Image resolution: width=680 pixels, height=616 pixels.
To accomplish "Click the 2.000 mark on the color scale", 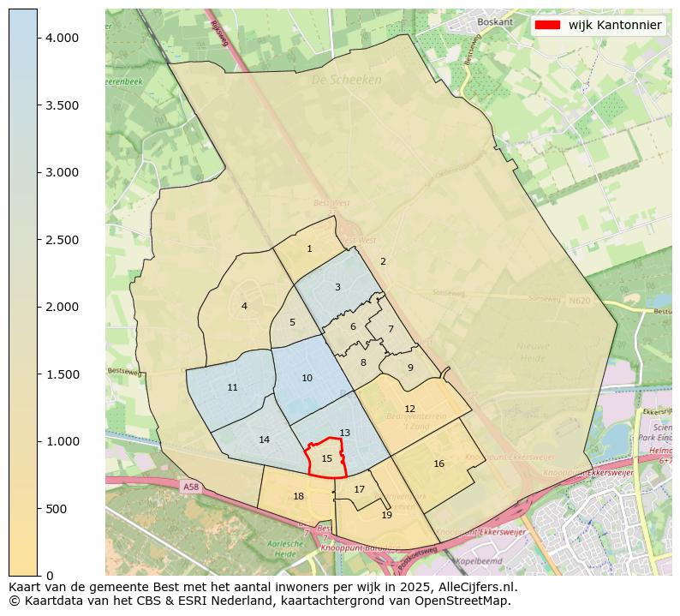I will 63,307.
